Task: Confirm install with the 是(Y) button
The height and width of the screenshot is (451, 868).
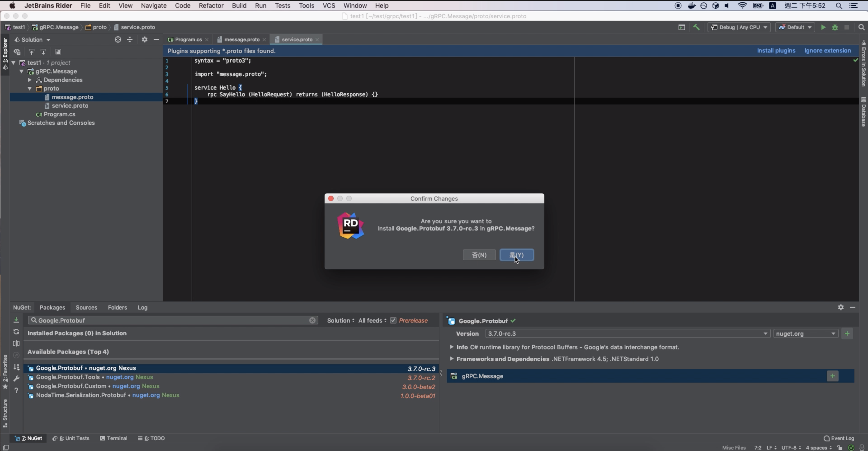Action: [517, 255]
